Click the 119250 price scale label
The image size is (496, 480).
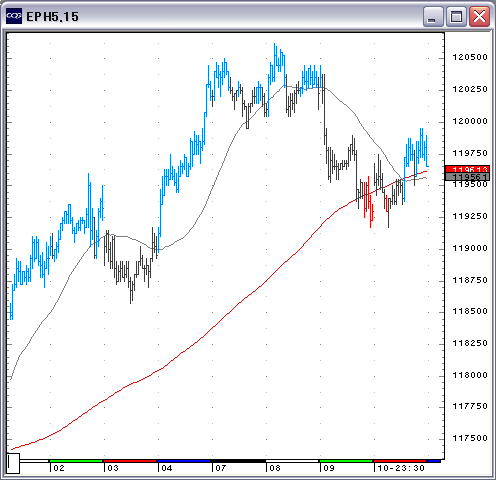pos(470,216)
